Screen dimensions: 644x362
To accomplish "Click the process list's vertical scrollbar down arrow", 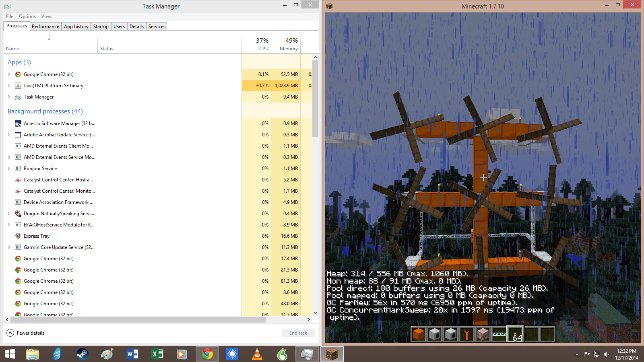I will click(315, 313).
